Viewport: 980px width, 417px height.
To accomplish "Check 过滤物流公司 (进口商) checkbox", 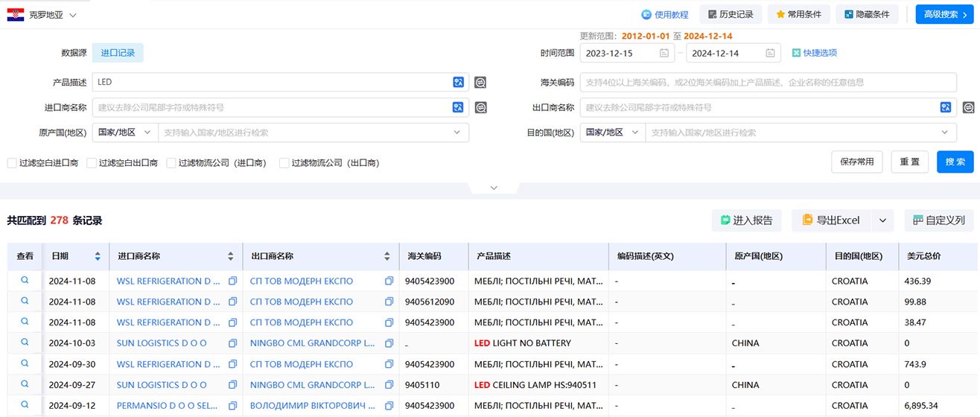I will click(171, 162).
